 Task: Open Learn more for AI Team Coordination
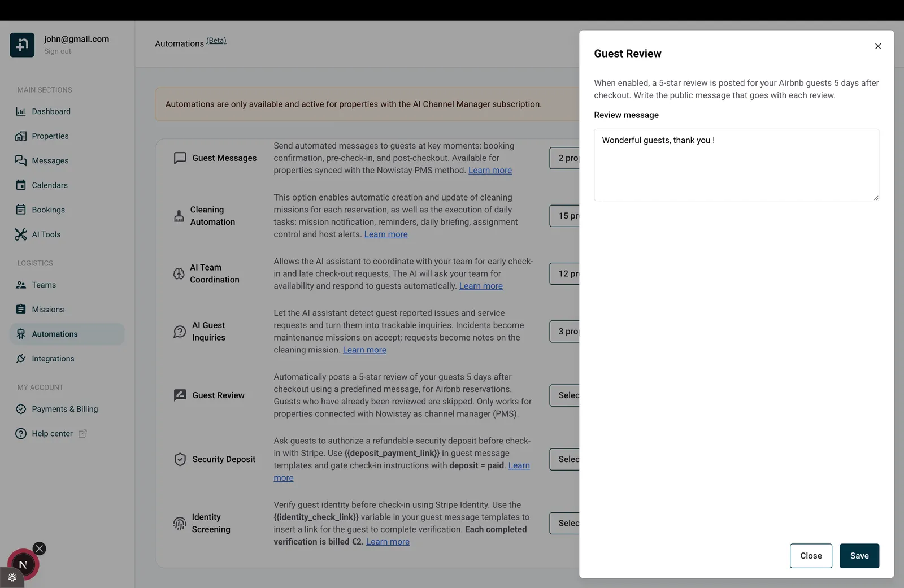(481, 286)
